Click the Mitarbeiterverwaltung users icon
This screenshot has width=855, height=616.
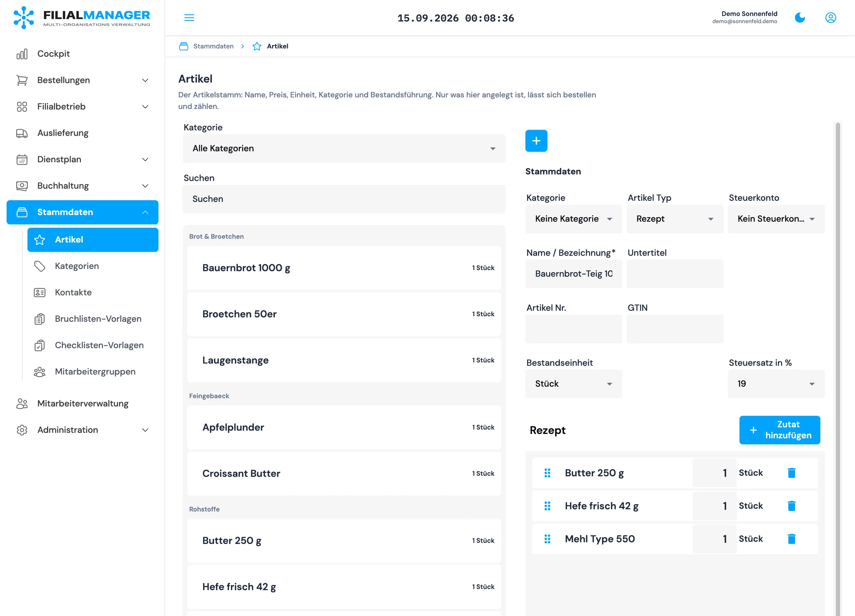(22, 403)
